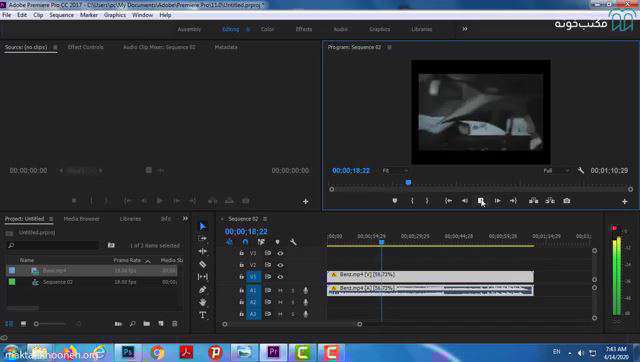
Task: Open the Sequence menu
Action: [x=61, y=15]
